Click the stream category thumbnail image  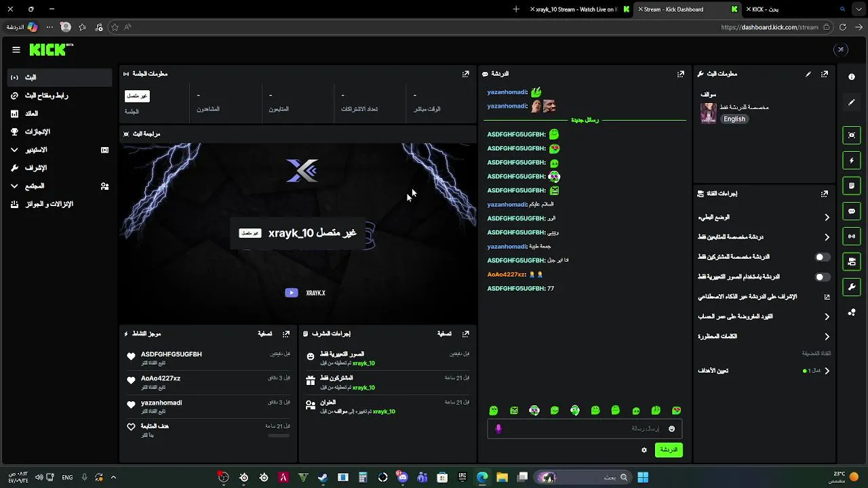coord(709,113)
